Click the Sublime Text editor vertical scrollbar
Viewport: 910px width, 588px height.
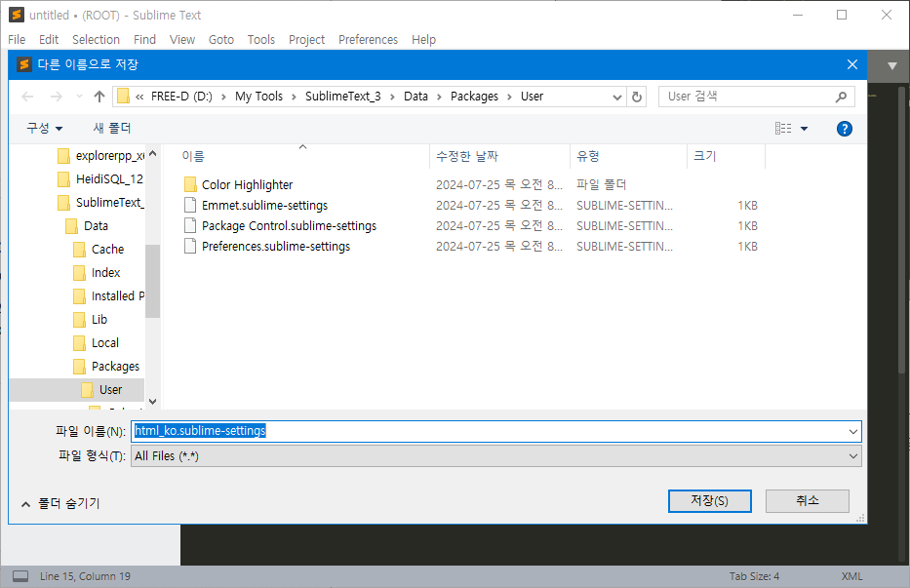(901, 229)
